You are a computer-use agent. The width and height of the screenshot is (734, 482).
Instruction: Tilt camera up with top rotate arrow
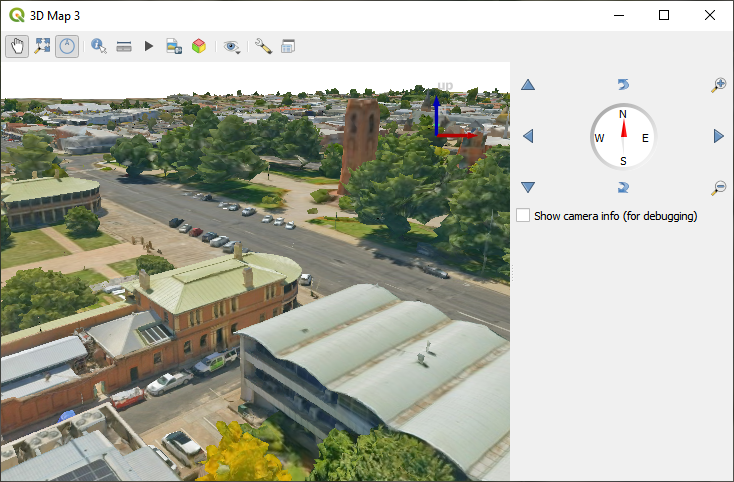click(x=622, y=85)
